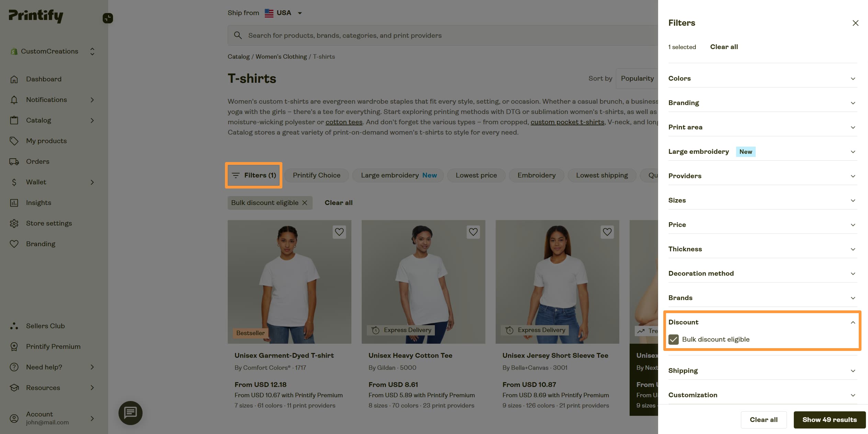Click the Show 49 results button
This screenshot has height=434, width=868.
[x=830, y=420]
